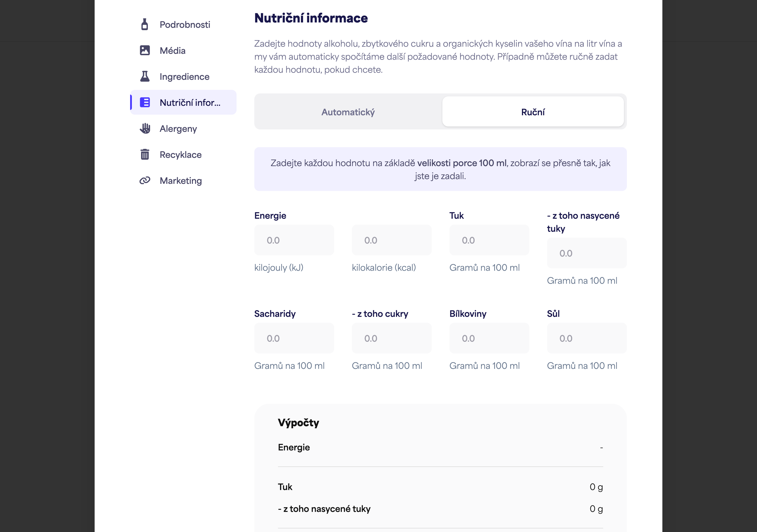This screenshot has height=532, width=757.
Task: Focus the kilokalorie (kcal) input field
Action: 392,240
